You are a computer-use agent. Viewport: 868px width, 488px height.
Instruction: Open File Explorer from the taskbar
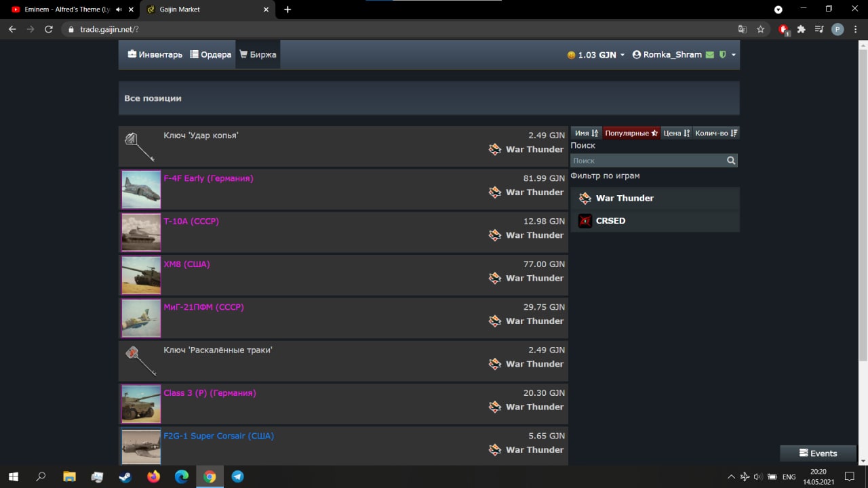(x=69, y=476)
